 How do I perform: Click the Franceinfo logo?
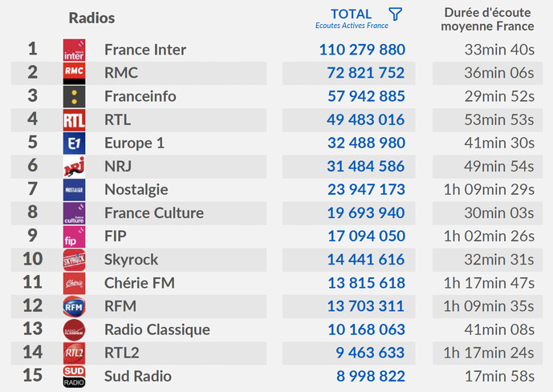coord(74,96)
